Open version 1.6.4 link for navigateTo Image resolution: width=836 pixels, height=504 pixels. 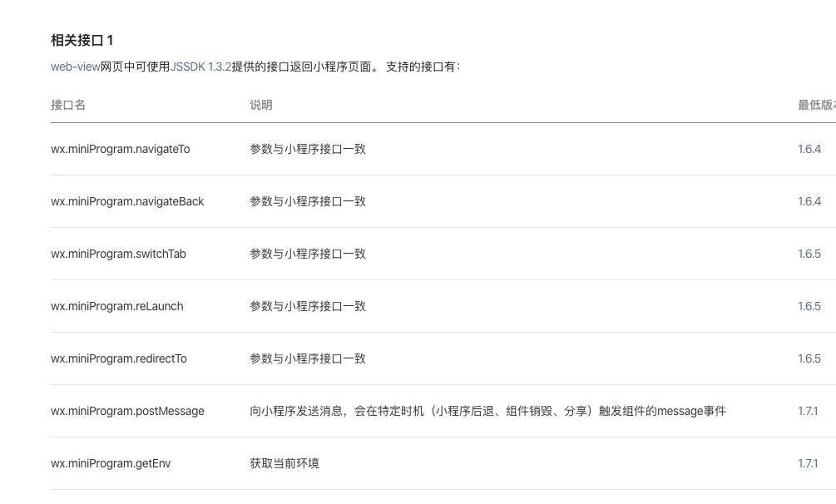pos(809,150)
